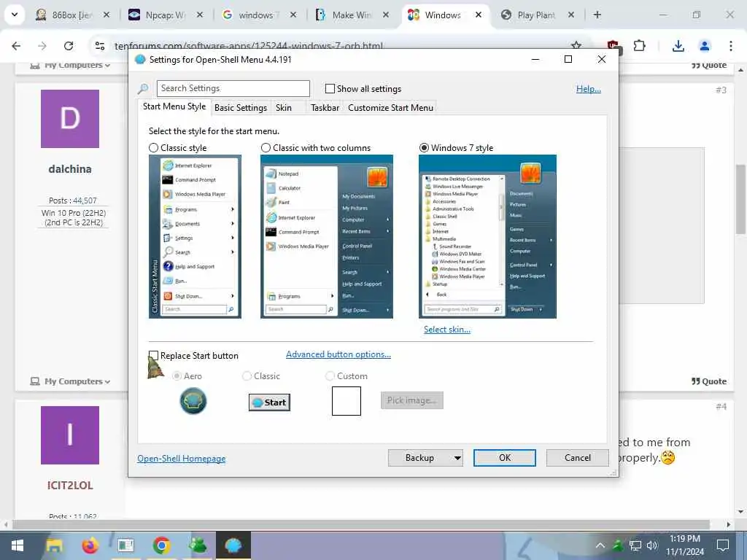This screenshot has width=747, height=560.
Task: Click the Backup button
Action: tap(419, 458)
